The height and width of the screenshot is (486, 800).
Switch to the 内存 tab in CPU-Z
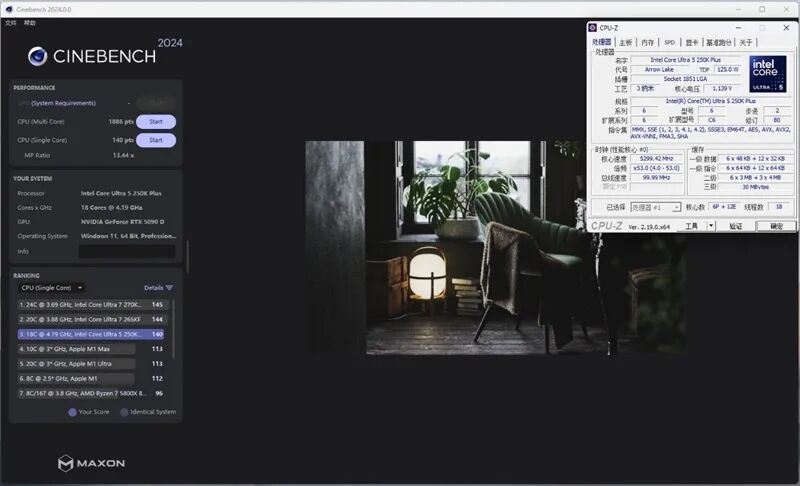[x=647, y=42]
